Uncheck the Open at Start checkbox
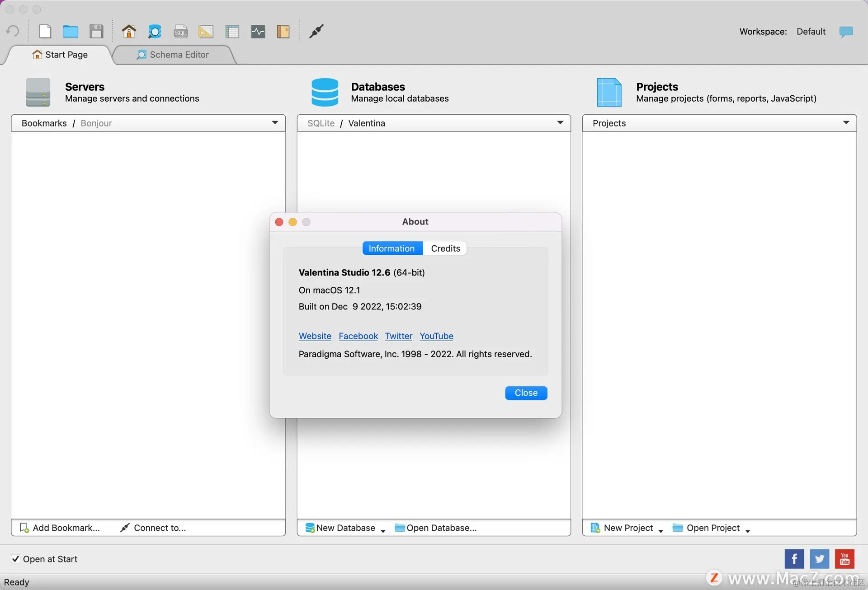The width and height of the screenshot is (868, 590). pyautogui.click(x=15, y=559)
